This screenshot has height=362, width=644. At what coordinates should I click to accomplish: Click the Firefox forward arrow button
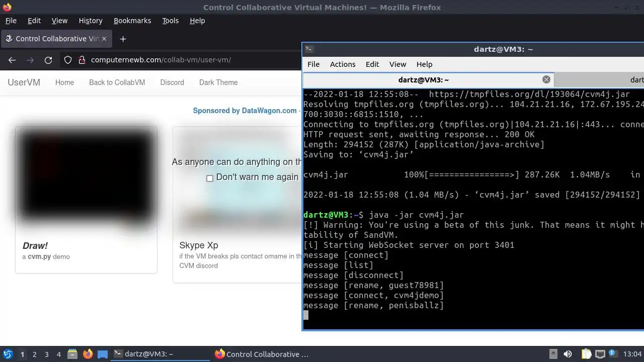tap(30, 60)
